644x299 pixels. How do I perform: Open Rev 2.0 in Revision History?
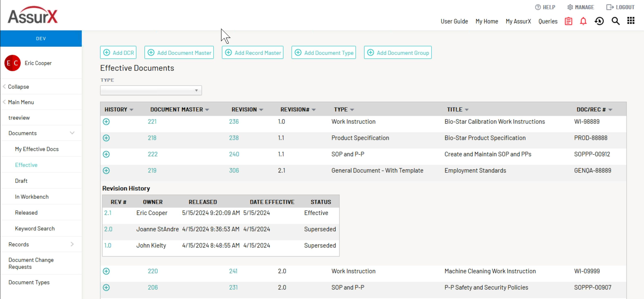point(108,229)
